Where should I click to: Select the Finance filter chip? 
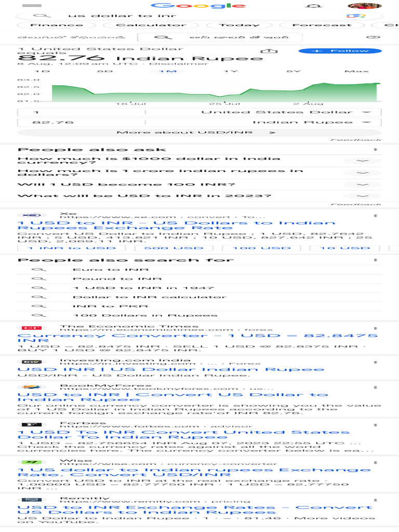pos(56,25)
